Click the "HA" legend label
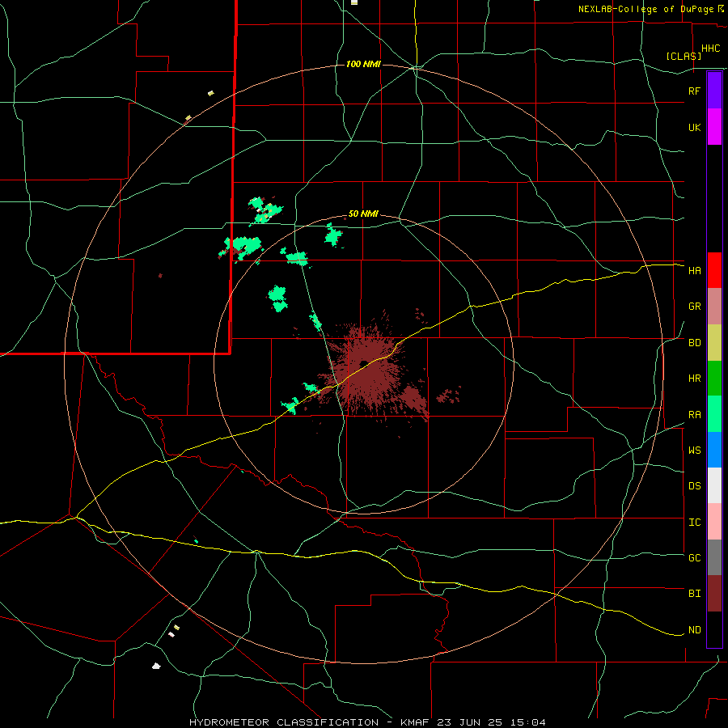The width and height of the screenshot is (728, 728). 694,271
